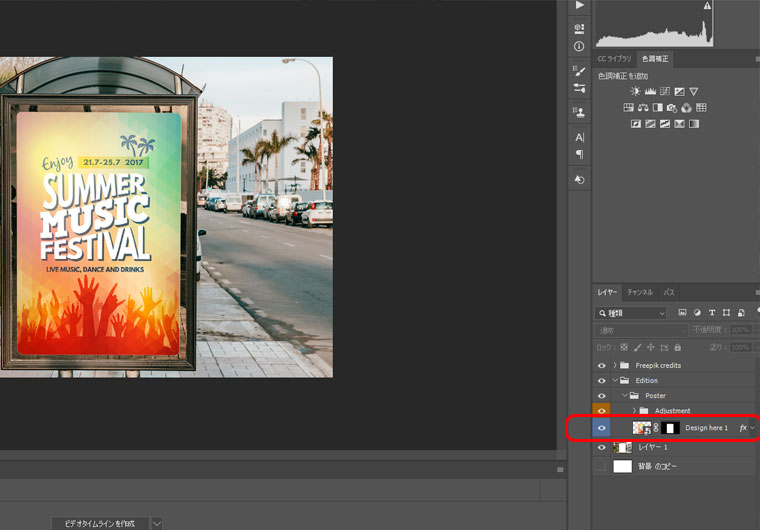Select the レイヤー tab

pyautogui.click(x=607, y=292)
